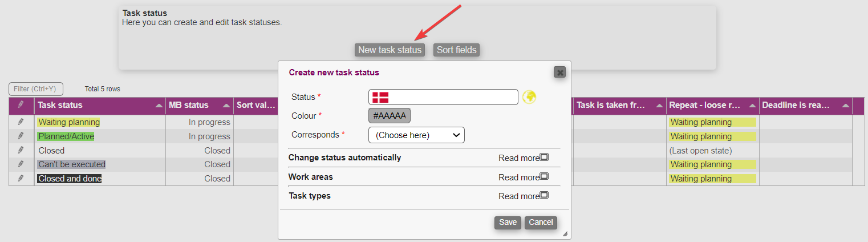Click the Filter (Ctrl+Y) search field
Image resolution: width=868 pixels, height=242 pixels.
(35, 89)
